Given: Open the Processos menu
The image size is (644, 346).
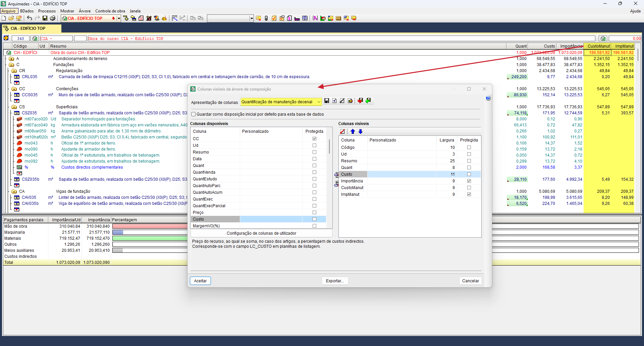Looking at the screenshot, I should 47,11.
